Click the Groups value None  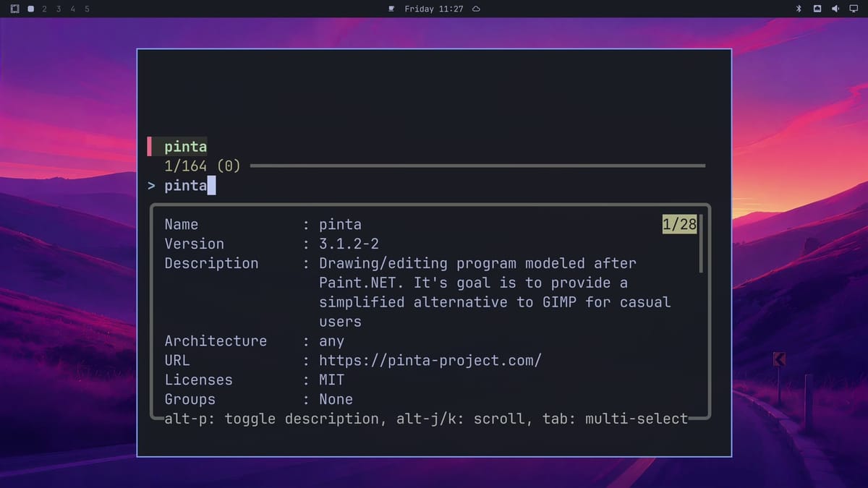336,399
